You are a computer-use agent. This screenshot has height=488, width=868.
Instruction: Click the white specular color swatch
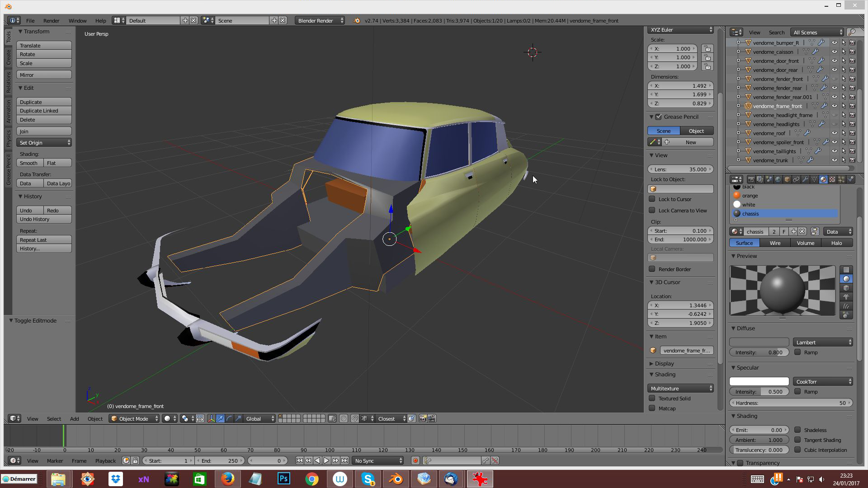[x=759, y=381]
